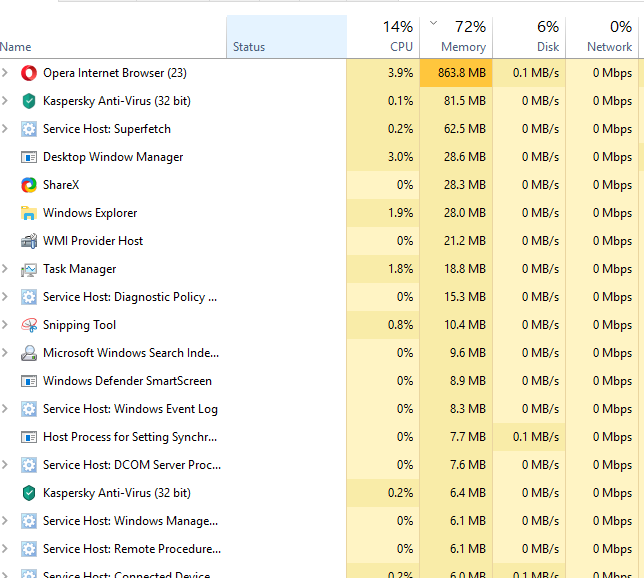Screen dimensions: 644x578
Task: Sort by the Disk column header
Action: 529,36
